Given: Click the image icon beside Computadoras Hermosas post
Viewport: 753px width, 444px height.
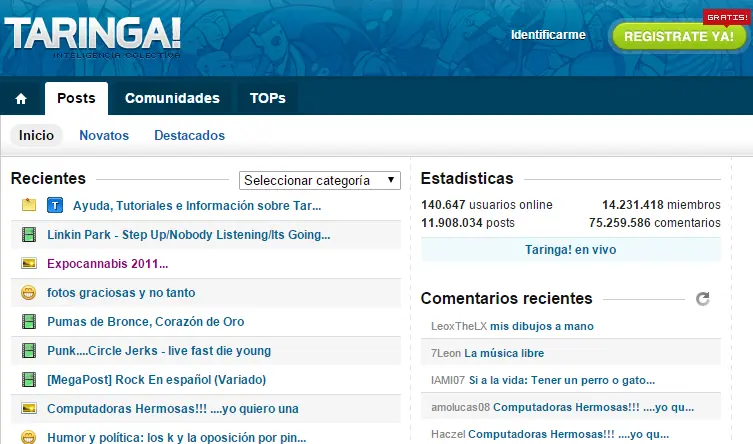Looking at the screenshot, I should click(29, 408).
